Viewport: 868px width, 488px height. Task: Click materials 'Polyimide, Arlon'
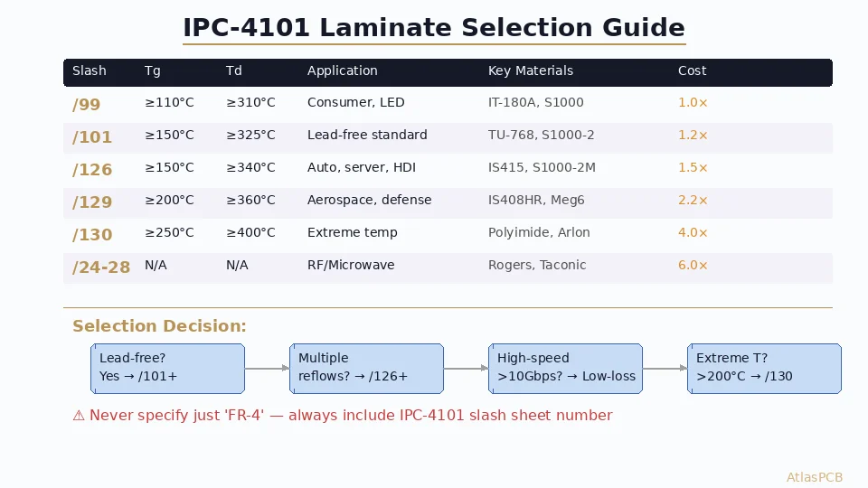[x=539, y=232]
